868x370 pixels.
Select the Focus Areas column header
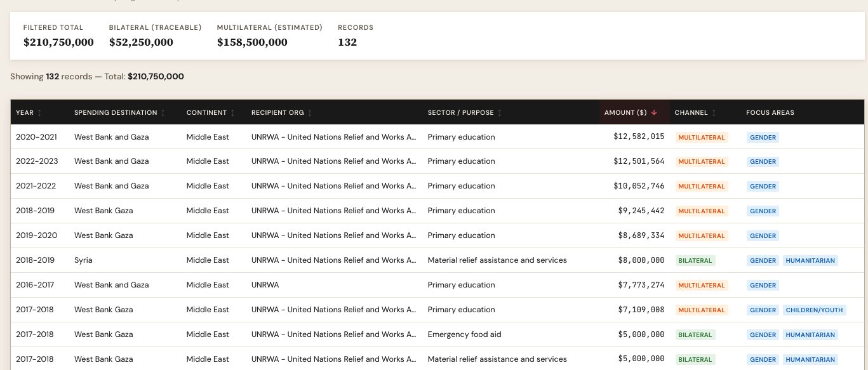click(770, 113)
